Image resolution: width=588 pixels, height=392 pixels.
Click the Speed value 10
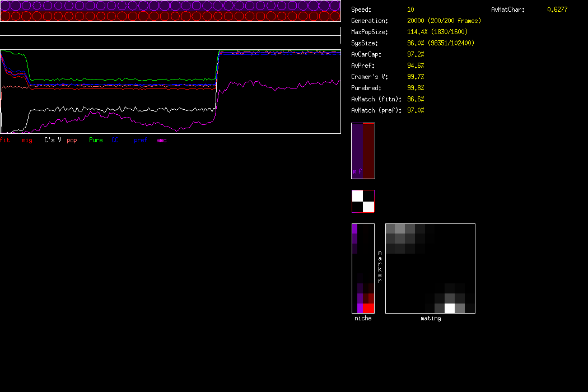(410, 10)
